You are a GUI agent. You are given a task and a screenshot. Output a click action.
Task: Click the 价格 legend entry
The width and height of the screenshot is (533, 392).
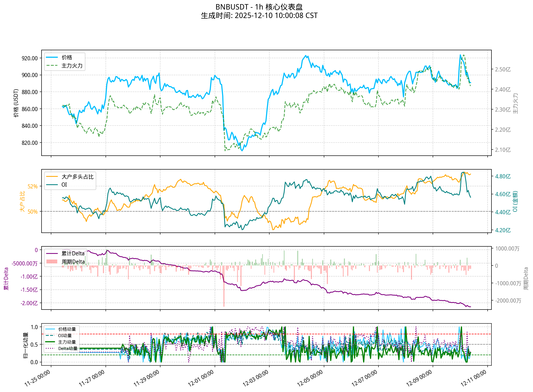click(x=67, y=57)
